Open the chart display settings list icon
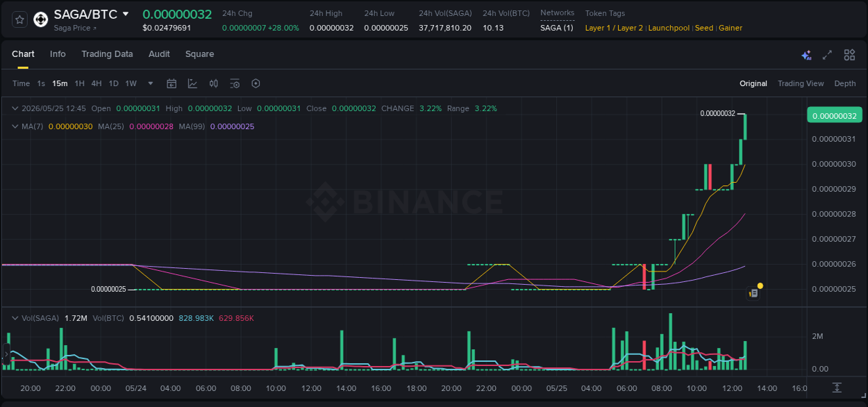Viewport: 868px width, 407px height. pyautogui.click(x=235, y=83)
